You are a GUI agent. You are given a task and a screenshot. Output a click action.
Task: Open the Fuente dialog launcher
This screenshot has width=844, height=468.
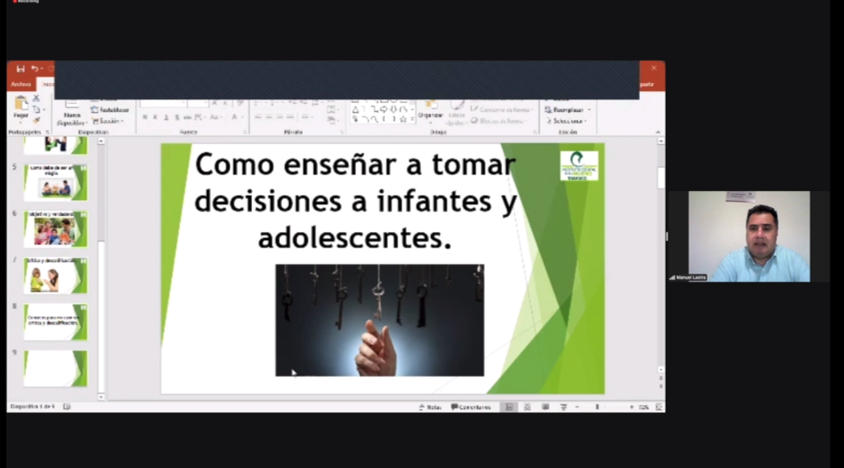click(244, 132)
